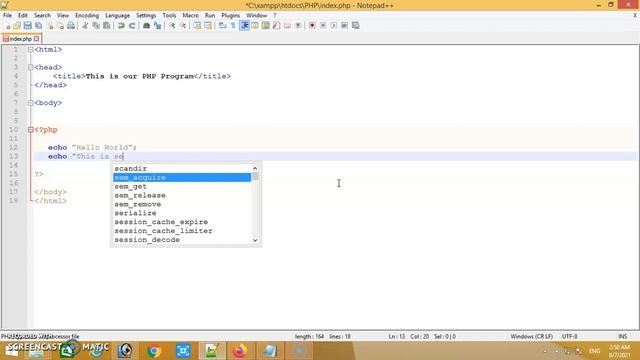Toggle the file Monitoring eye icon
The image size is (640, 360).
298,25
